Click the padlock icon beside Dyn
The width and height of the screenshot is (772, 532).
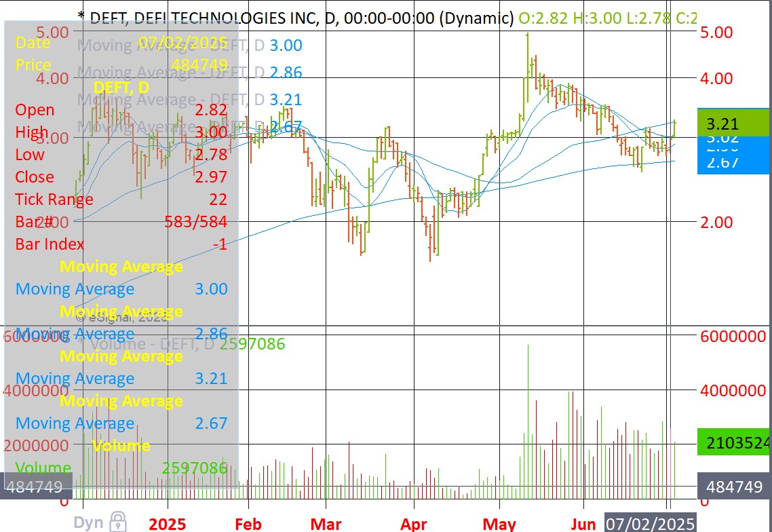pos(118,522)
